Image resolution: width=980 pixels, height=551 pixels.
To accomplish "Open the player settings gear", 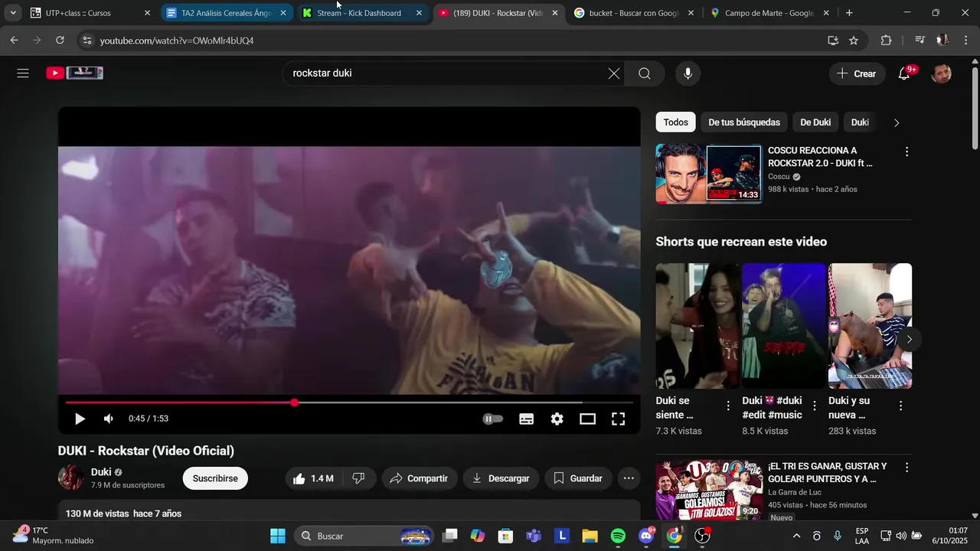I will click(557, 419).
